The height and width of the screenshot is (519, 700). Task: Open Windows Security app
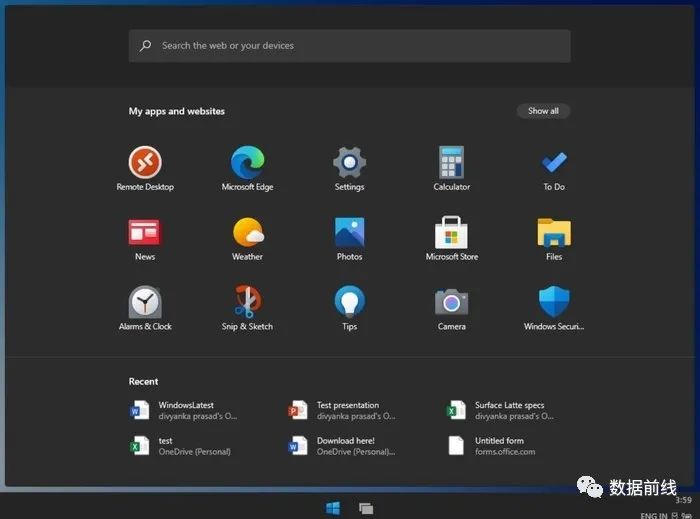(554, 308)
